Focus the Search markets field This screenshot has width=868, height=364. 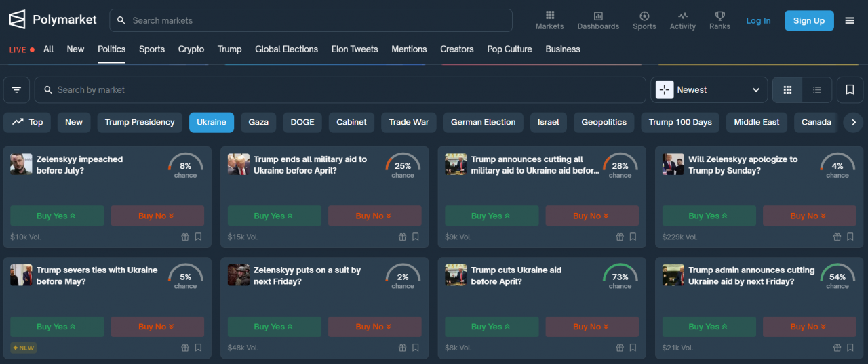coord(311,20)
